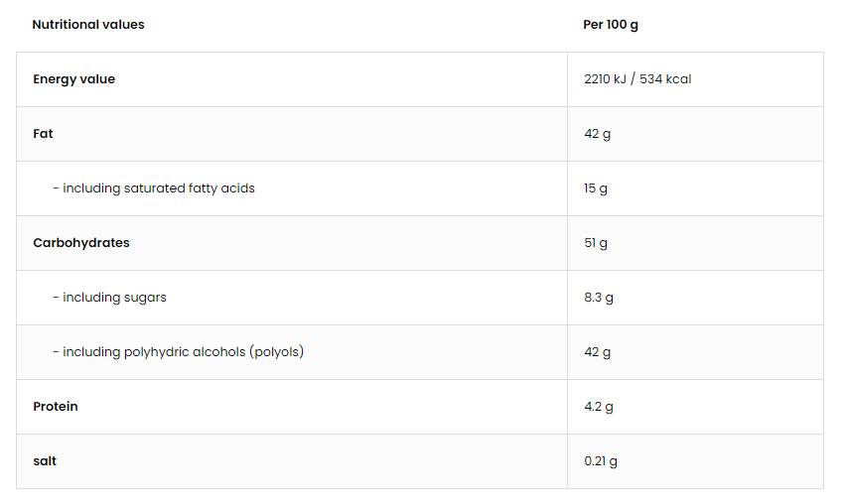
Task: Click the "Nutritional values" column header
Action: tap(88, 25)
